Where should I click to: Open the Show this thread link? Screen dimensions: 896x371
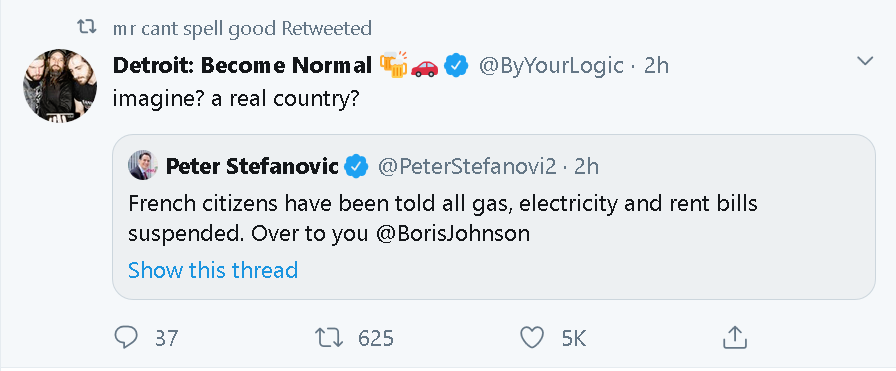tap(213, 270)
